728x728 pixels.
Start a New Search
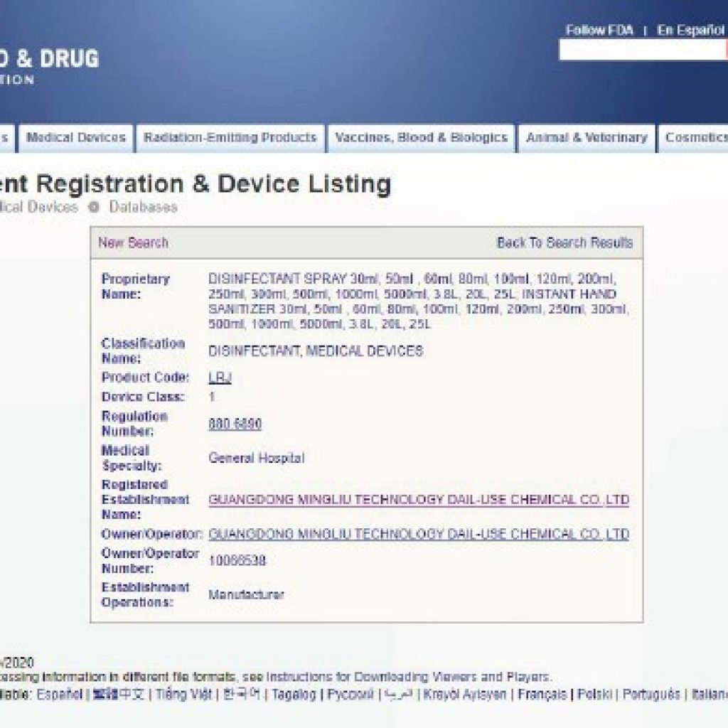click(133, 242)
